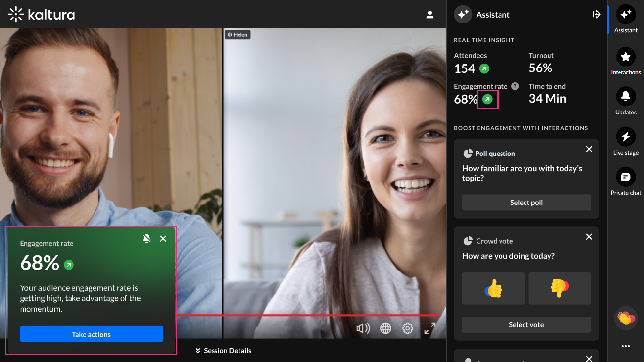
Task: Close the Engagement rate popup
Action: point(163,239)
